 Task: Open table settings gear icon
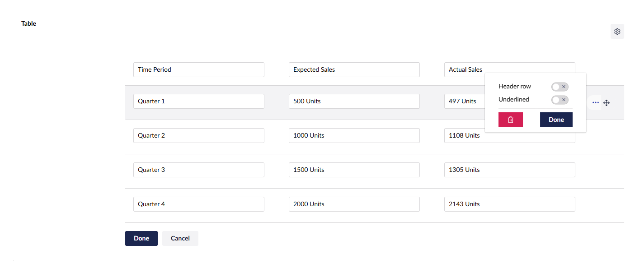point(617,32)
